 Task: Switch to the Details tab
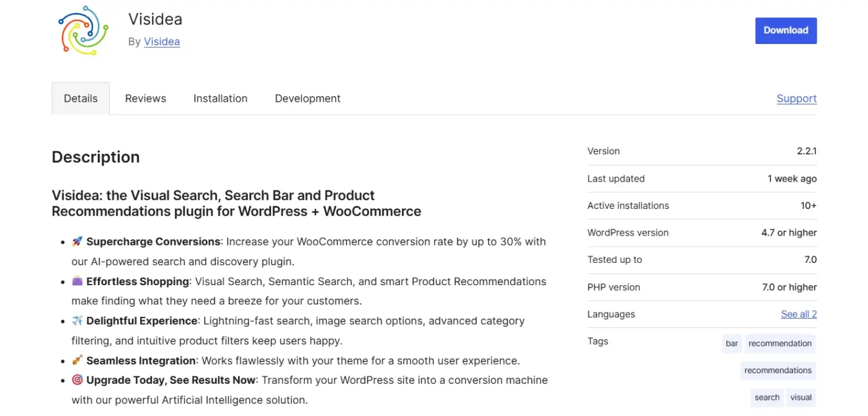(x=81, y=99)
